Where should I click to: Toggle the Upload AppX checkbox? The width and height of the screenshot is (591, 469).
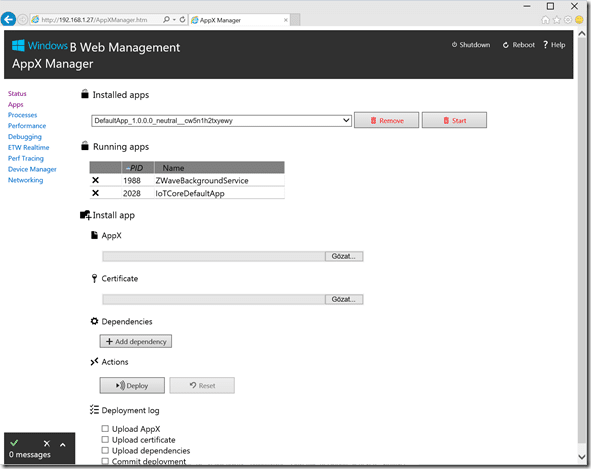point(105,429)
